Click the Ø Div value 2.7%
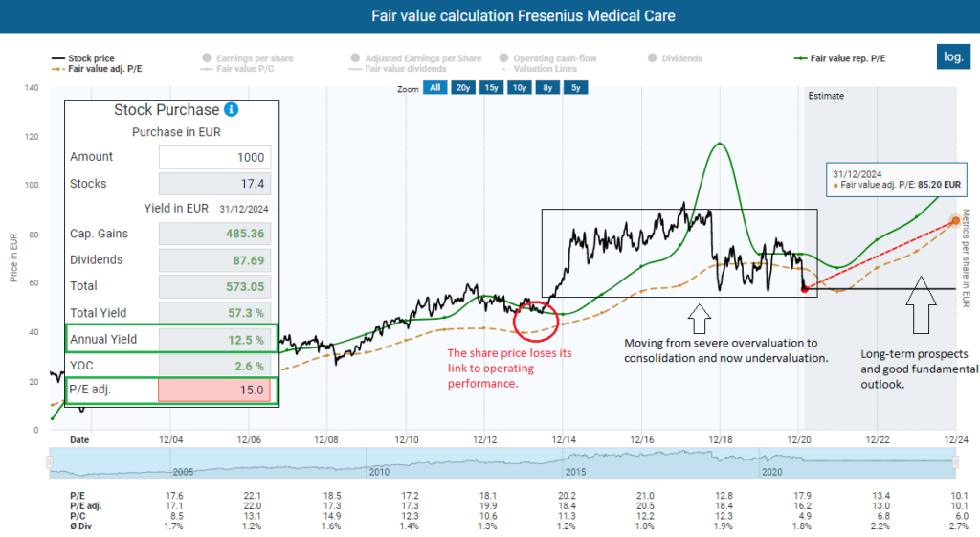 958,526
